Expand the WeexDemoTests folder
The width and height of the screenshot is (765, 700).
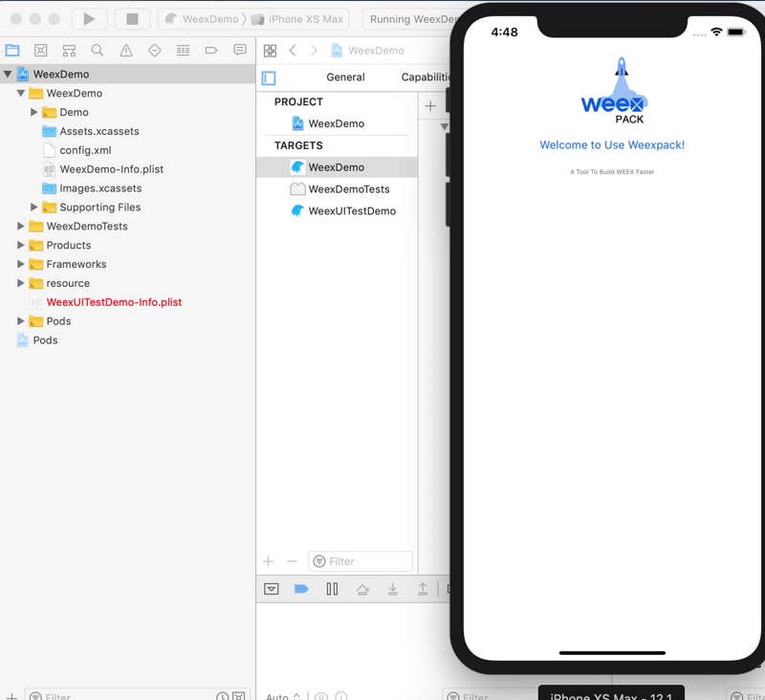(x=20, y=227)
